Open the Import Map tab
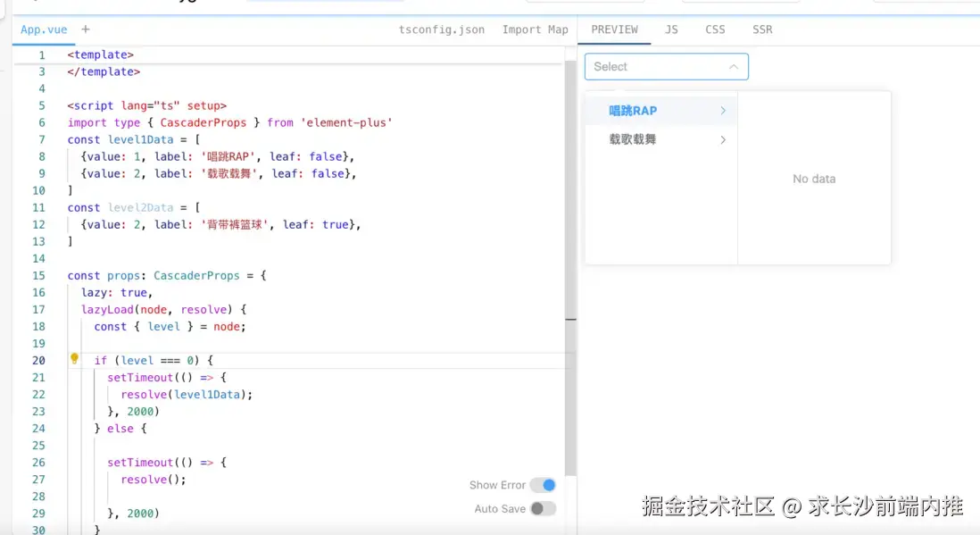This screenshot has height=535, width=980. pos(535,29)
